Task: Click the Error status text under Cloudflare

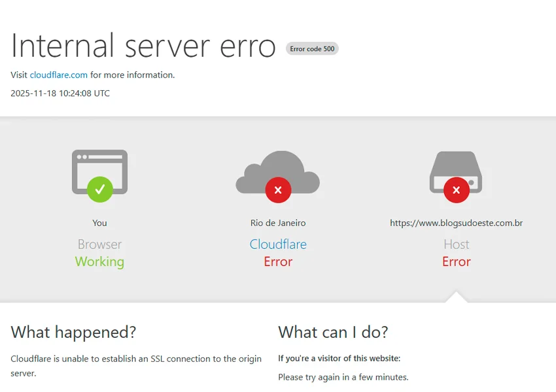Action: click(277, 261)
